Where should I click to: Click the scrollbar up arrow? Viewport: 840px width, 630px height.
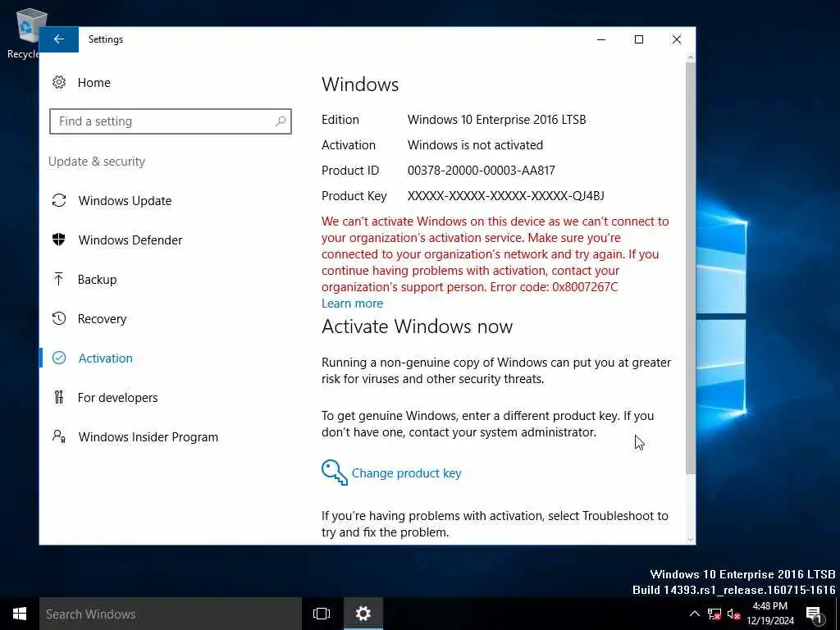click(691, 57)
